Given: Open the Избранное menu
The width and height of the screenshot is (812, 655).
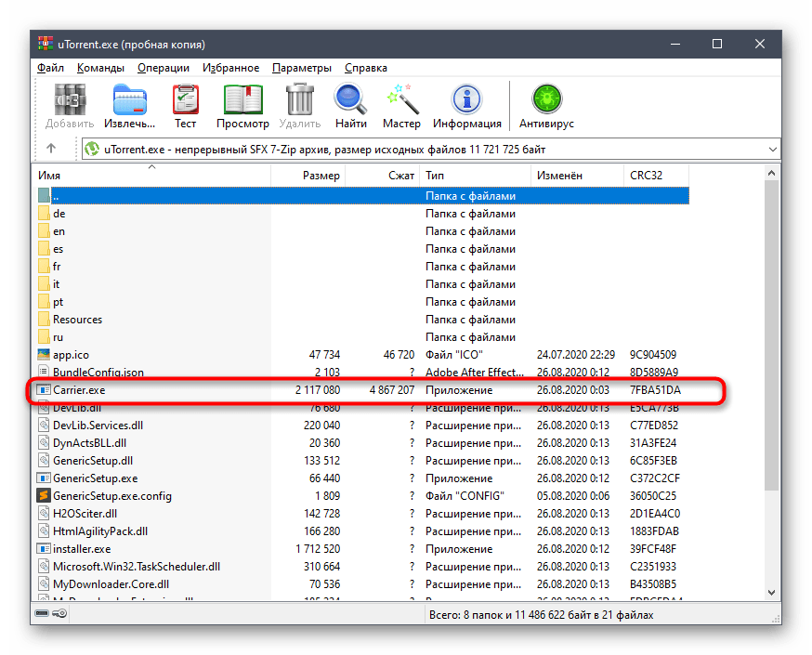Looking at the screenshot, I should pos(230,68).
